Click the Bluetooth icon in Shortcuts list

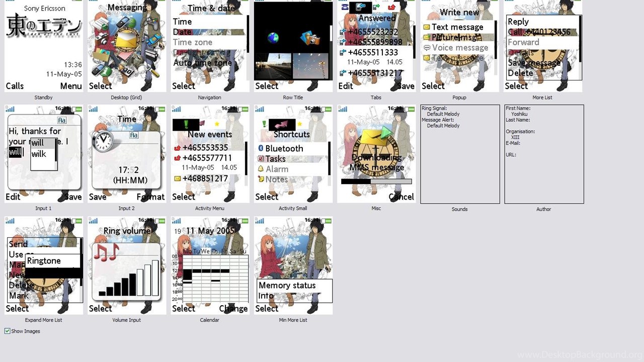(261, 148)
